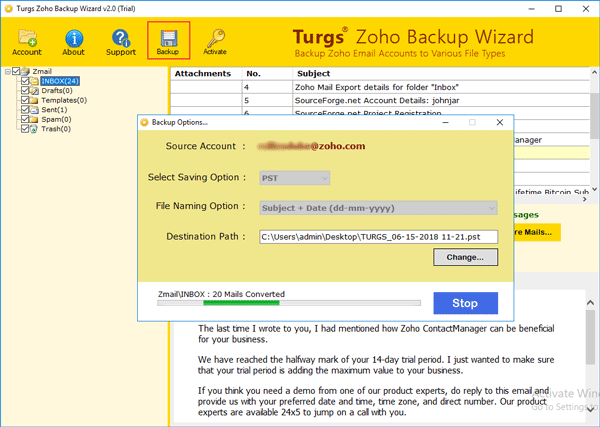
Task: Minimize the Backup Options dialog
Action: [445, 122]
